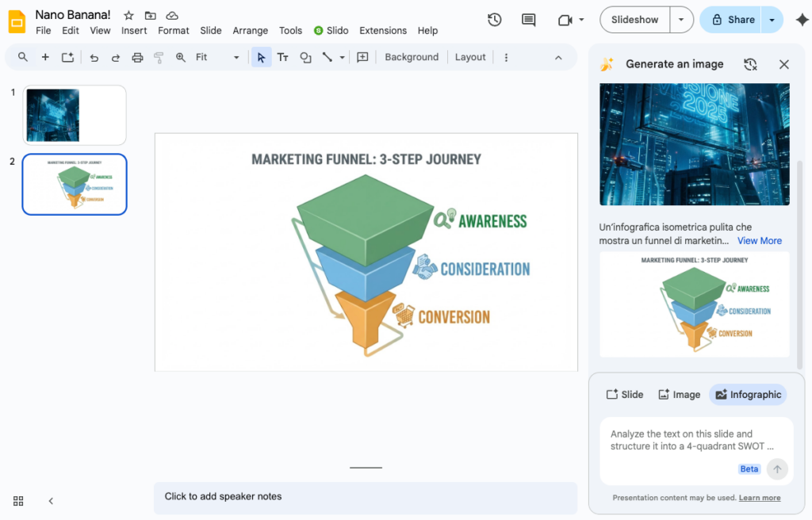Open the Slideshow options dropdown arrow
Viewport: 812px width, 520px height.
coord(681,20)
